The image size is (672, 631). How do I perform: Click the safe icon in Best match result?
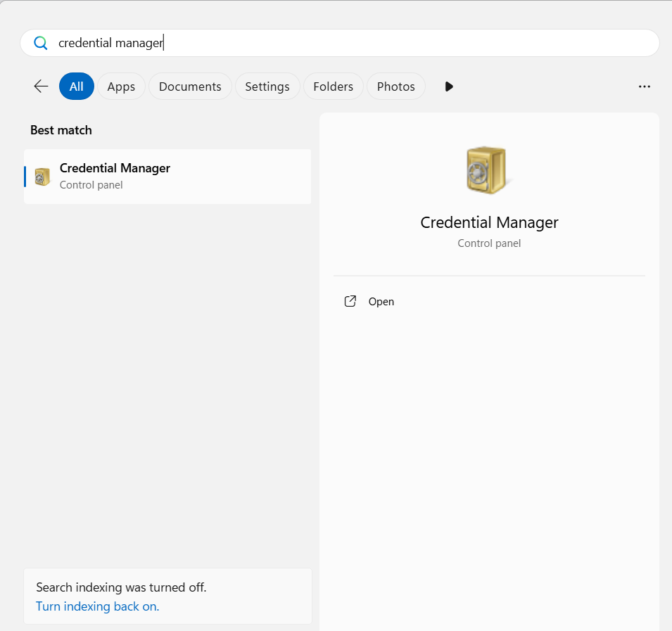42,177
